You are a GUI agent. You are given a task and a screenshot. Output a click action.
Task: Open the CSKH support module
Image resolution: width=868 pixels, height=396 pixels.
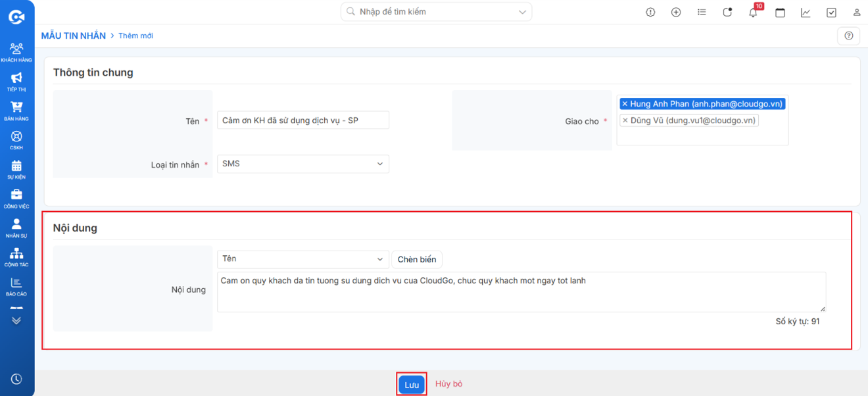pyautogui.click(x=16, y=140)
